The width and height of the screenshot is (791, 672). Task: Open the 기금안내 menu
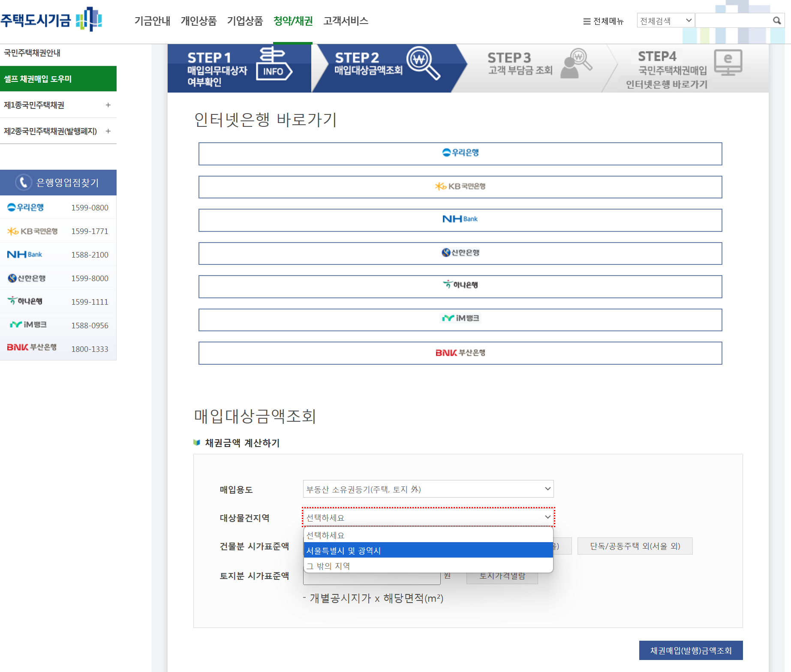[152, 21]
